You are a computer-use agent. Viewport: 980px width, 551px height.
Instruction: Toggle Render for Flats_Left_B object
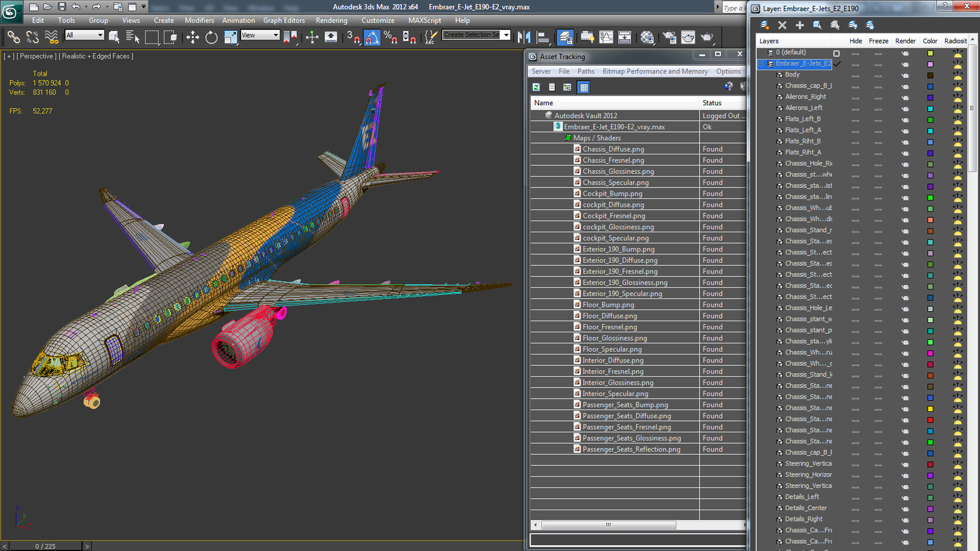(905, 120)
